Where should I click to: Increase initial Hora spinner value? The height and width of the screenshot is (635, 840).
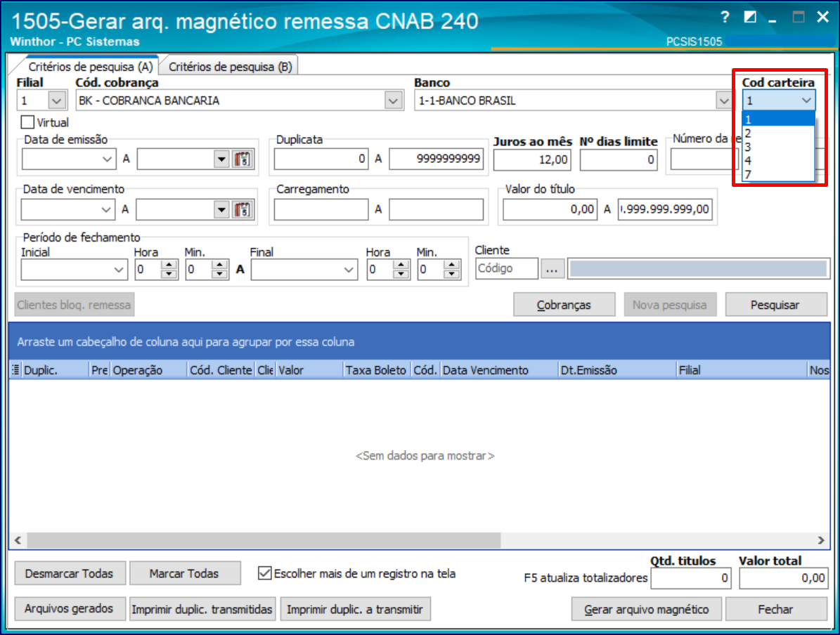coord(169,265)
